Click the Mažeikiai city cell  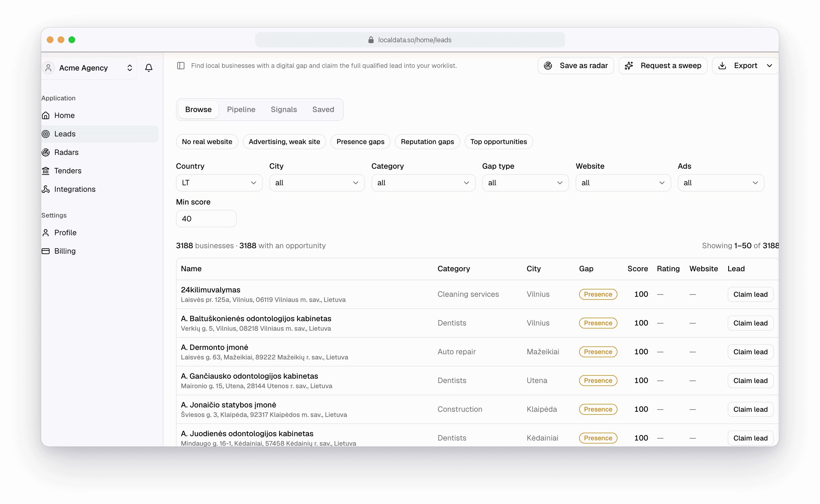point(543,352)
